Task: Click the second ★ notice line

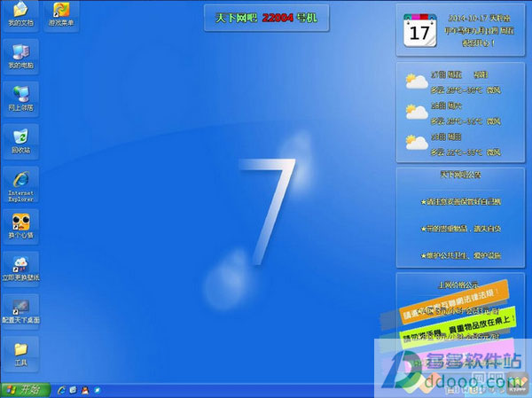Action: [461, 229]
